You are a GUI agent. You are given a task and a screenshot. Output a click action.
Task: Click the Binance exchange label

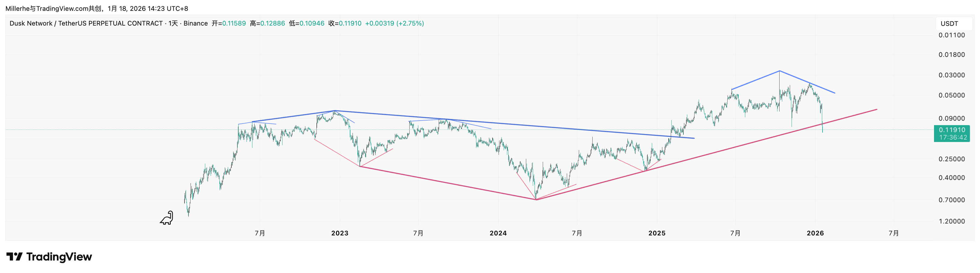pyautogui.click(x=196, y=24)
